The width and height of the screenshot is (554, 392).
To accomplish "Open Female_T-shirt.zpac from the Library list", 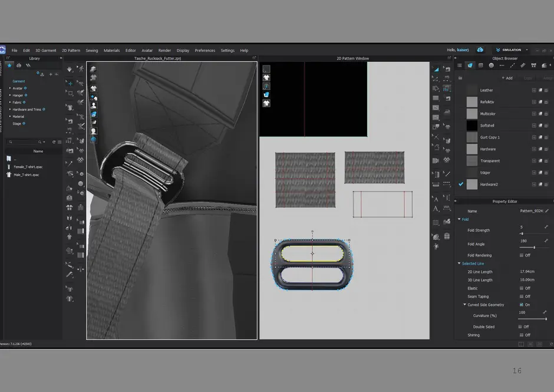I will tap(28, 167).
